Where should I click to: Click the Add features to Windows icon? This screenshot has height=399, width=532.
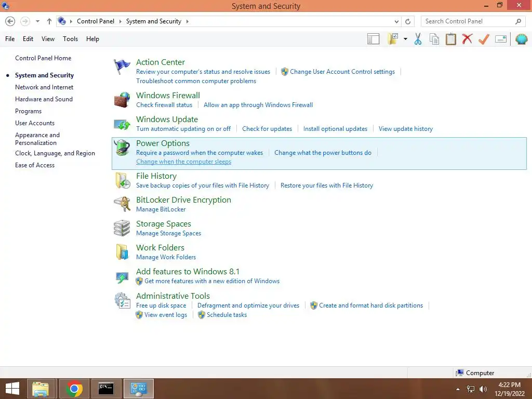click(x=122, y=277)
